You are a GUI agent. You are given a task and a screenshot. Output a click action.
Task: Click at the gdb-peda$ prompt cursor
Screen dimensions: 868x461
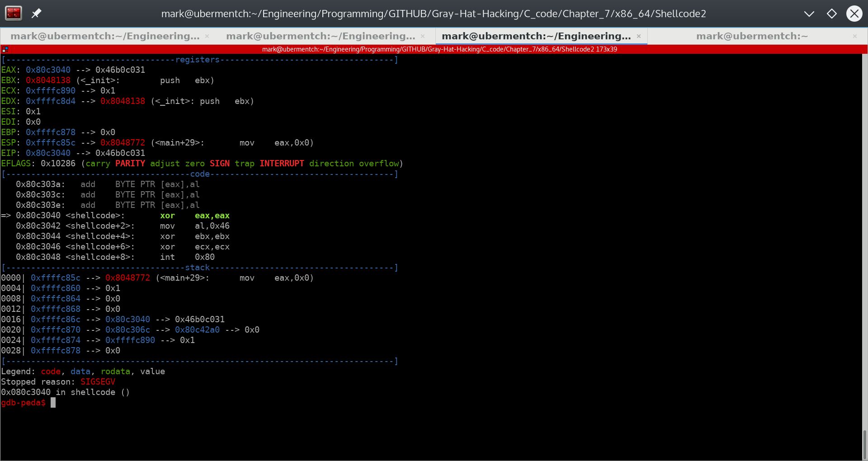point(53,403)
